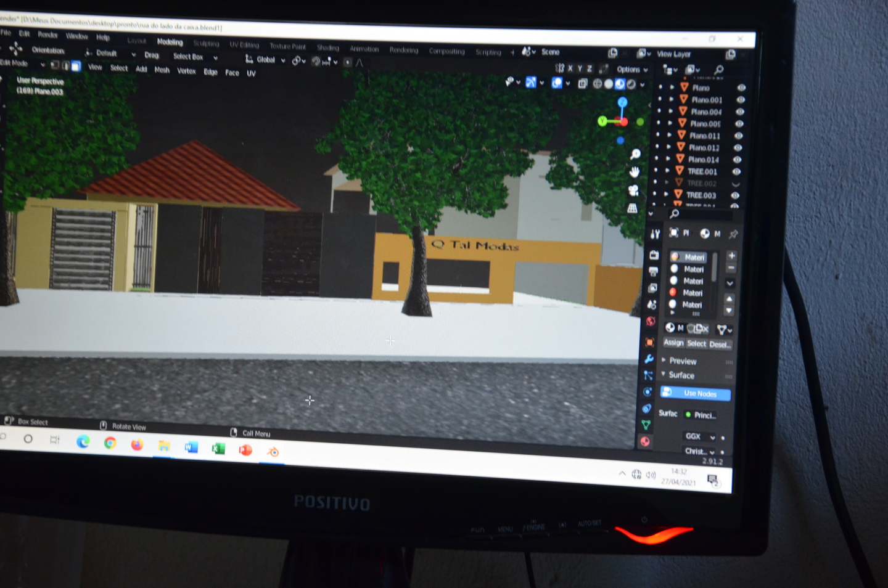
Task: Click the Use Nodes button
Action: (695, 393)
